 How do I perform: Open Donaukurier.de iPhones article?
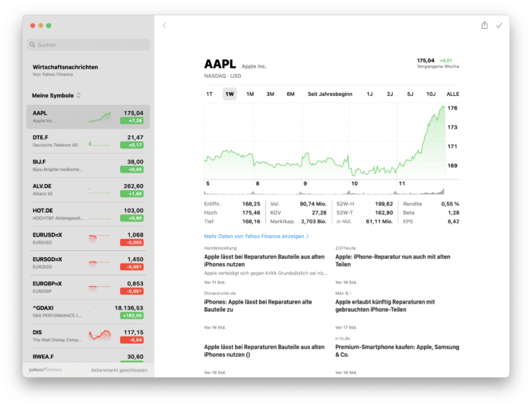[x=266, y=310]
